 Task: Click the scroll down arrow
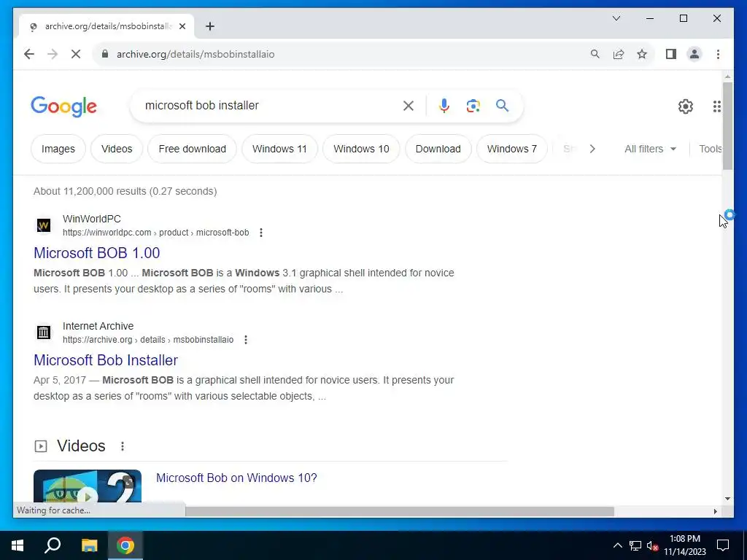pos(727,499)
